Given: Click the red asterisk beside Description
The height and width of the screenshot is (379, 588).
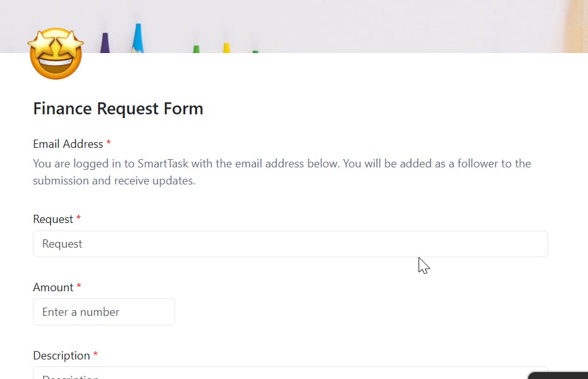Looking at the screenshot, I should tap(95, 356).
